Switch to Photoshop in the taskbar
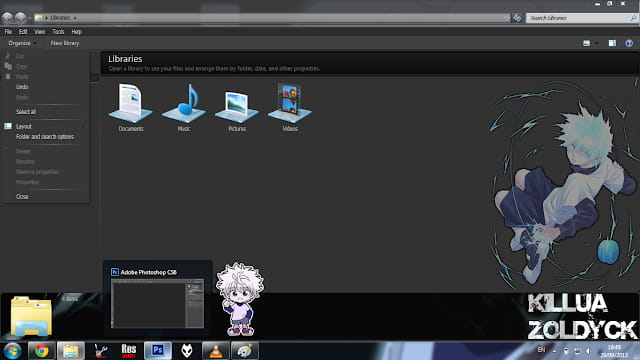This screenshot has height=360, width=640. (x=158, y=351)
